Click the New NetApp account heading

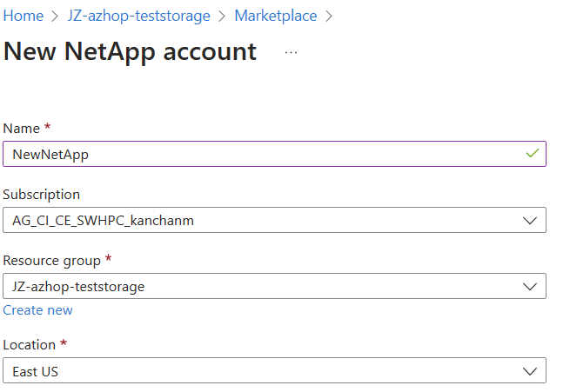(130, 51)
